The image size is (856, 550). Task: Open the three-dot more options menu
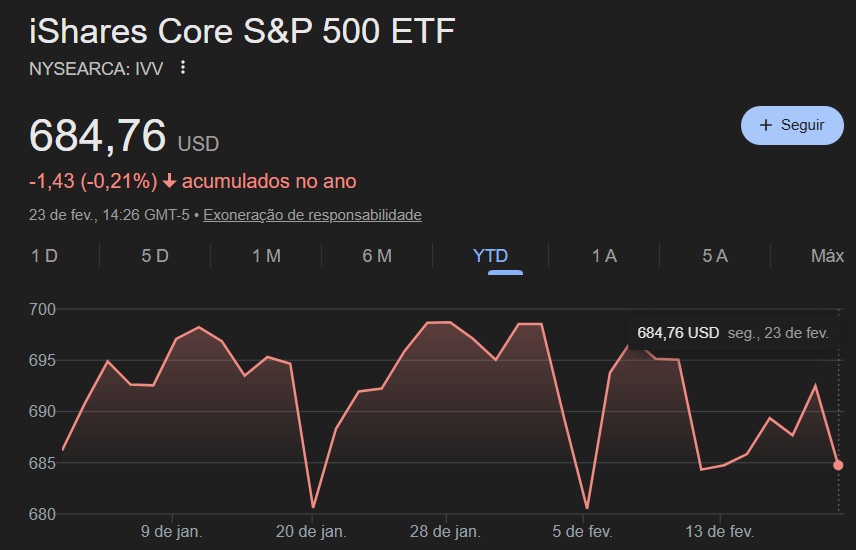pos(182,68)
